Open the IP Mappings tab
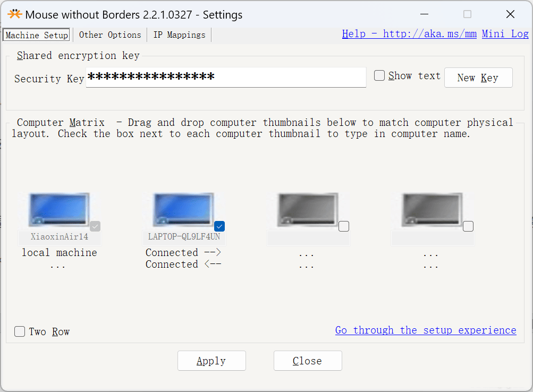Image resolution: width=533 pixels, height=392 pixels. click(x=179, y=35)
